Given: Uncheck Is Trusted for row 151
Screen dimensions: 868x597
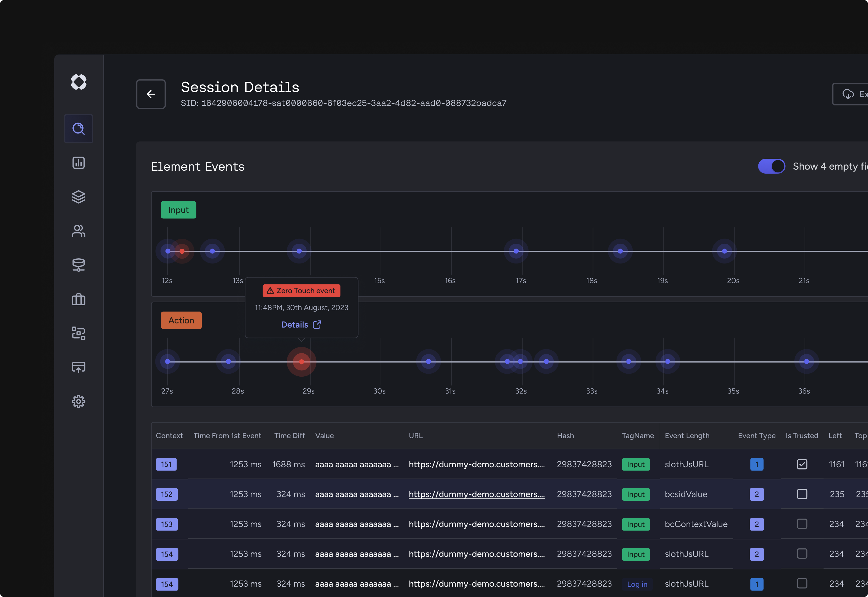Looking at the screenshot, I should [802, 464].
